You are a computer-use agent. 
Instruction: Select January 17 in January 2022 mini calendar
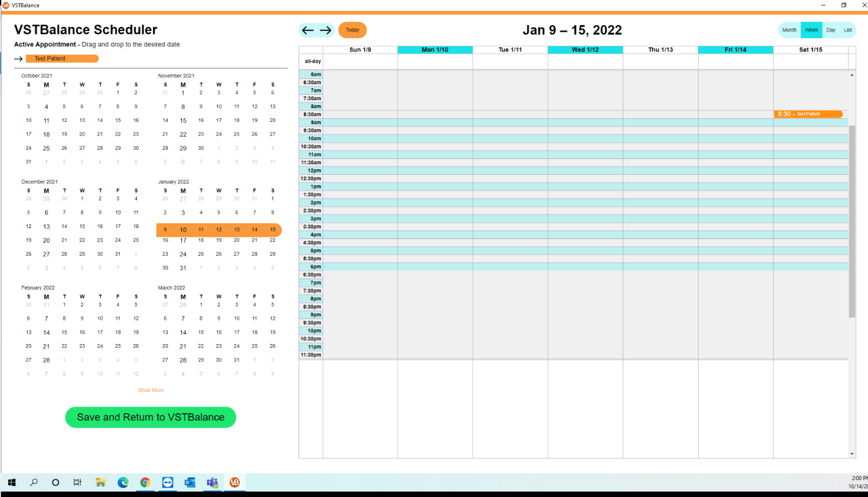(x=183, y=240)
